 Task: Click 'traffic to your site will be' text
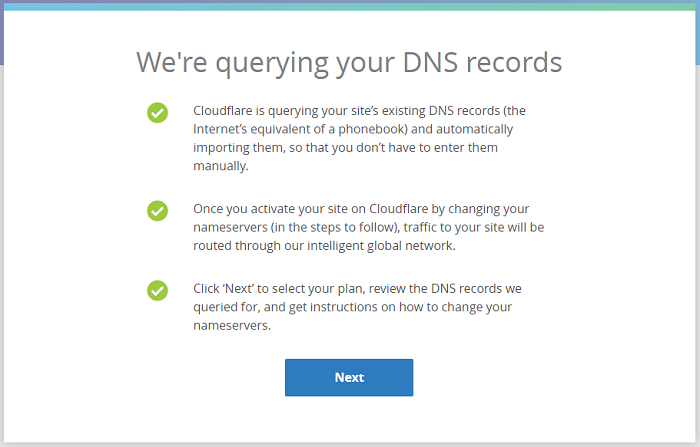(x=474, y=227)
